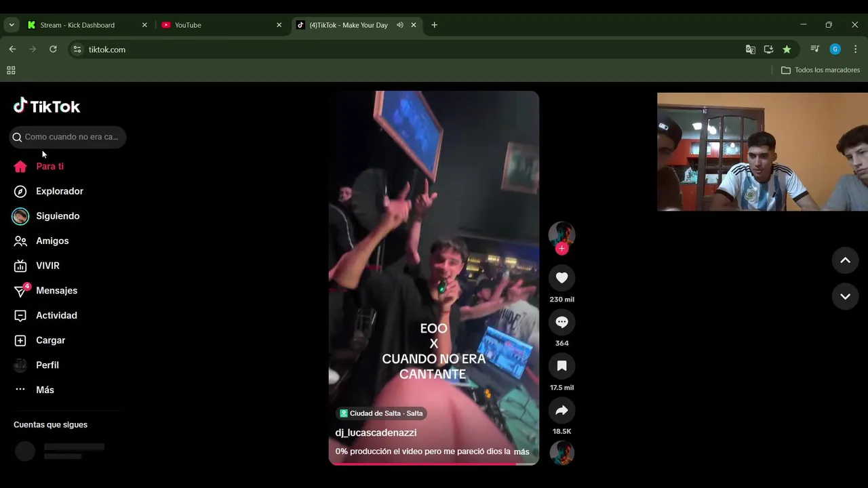
Task: Go to next video with down arrow
Action: (x=845, y=296)
